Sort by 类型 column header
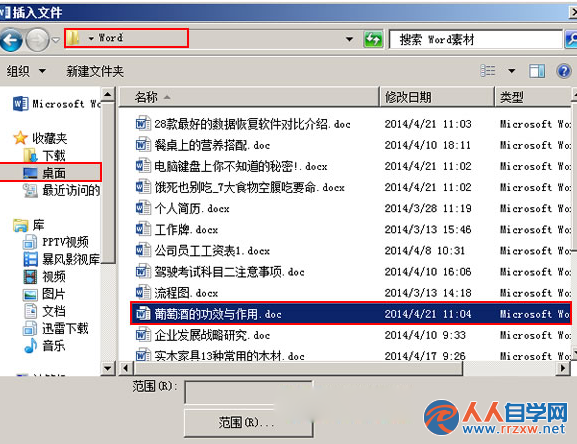Viewport: 577px width, 444px height. (533, 97)
